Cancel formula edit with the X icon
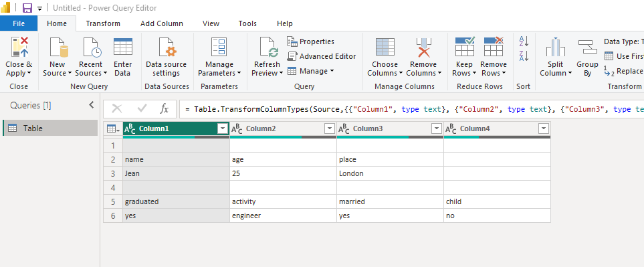The width and height of the screenshot is (644, 267). click(117, 109)
